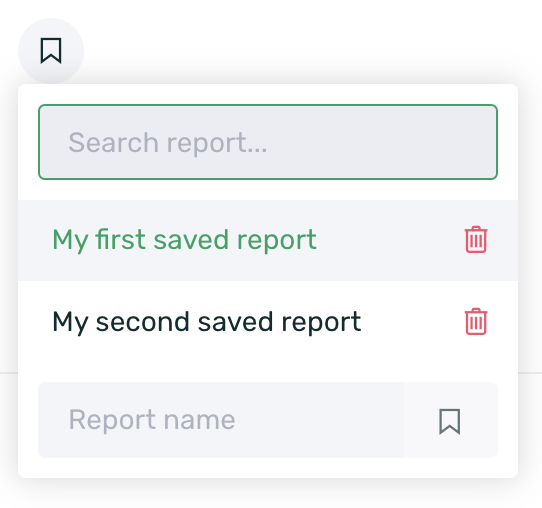The width and height of the screenshot is (542, 508).
Task: Delete My first saved report
Action: 476,239
